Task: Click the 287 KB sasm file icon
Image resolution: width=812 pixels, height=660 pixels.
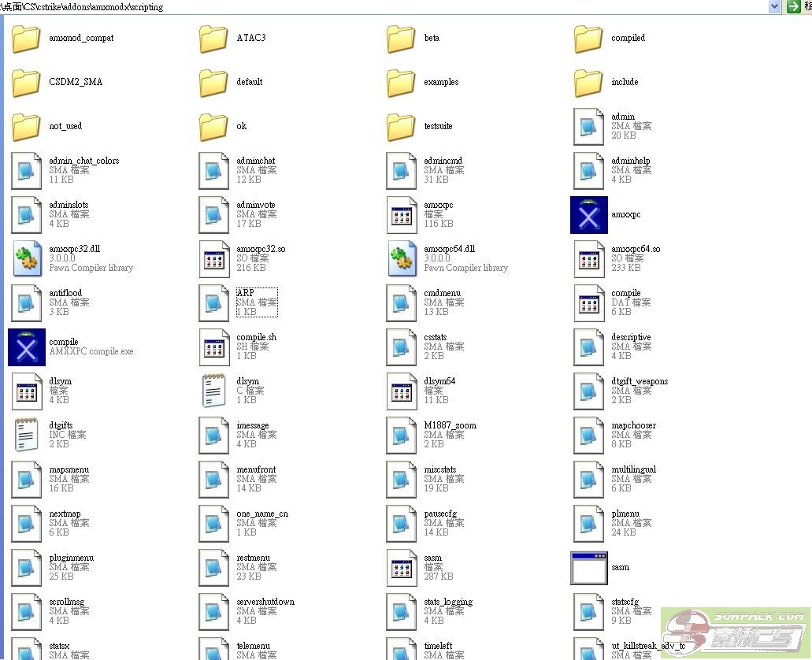Action: [402, 568]
